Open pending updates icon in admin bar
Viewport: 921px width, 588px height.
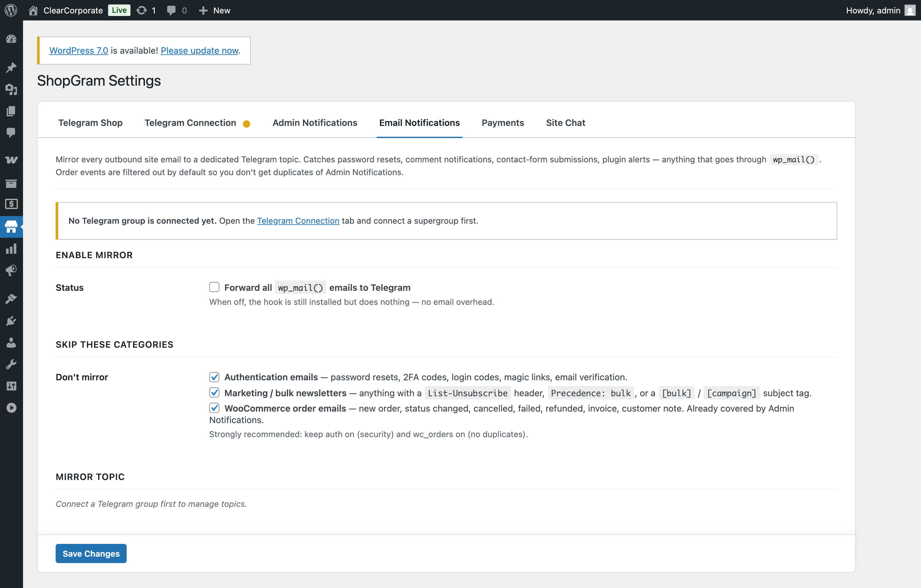pos(142,10)
